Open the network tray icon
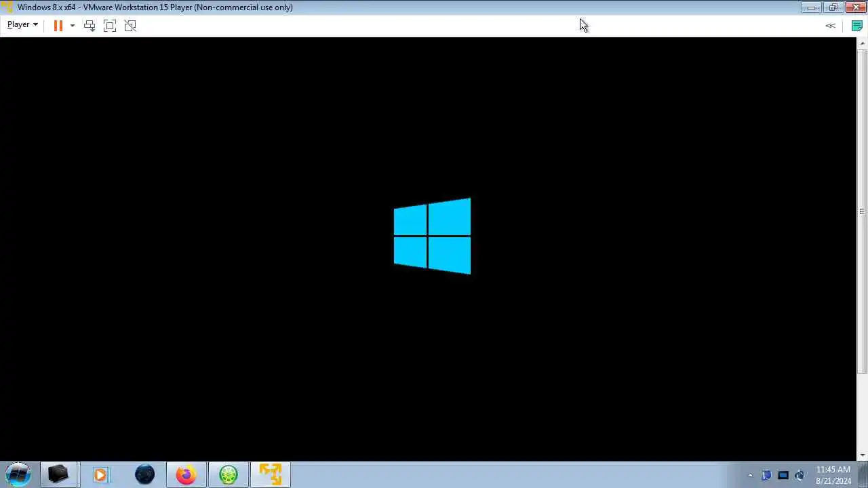Viewport: 868px width, 488px height. pyautogui.click(x=766, y=475)
